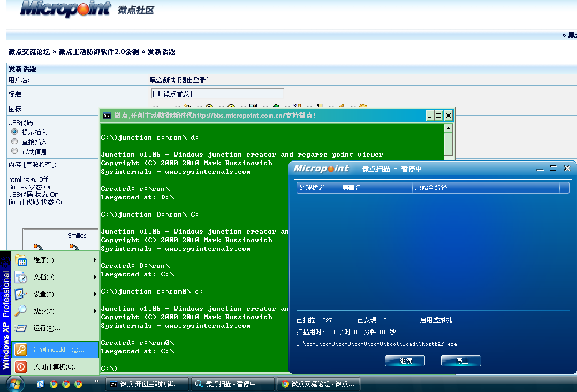This screenshot has width=577, height=392.
Task: Open 搜索(C) in the Start menu
Action: coord(55,311)
